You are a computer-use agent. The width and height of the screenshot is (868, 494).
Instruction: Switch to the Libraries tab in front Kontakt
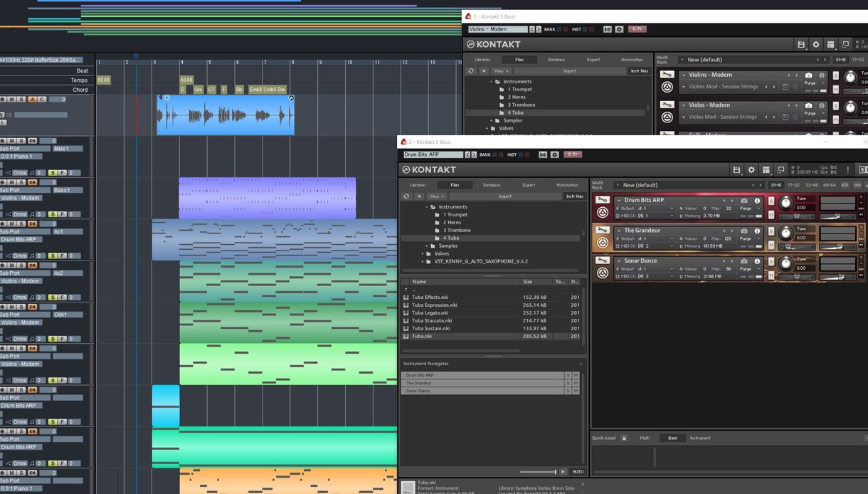click(418, 185)
